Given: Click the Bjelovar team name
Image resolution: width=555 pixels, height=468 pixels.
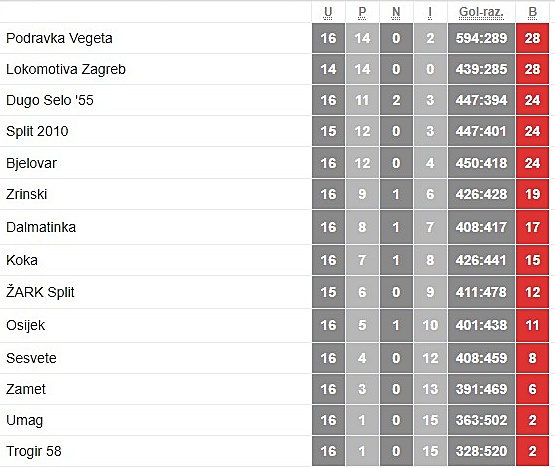Looking at the screenshot, I should 32,163.
